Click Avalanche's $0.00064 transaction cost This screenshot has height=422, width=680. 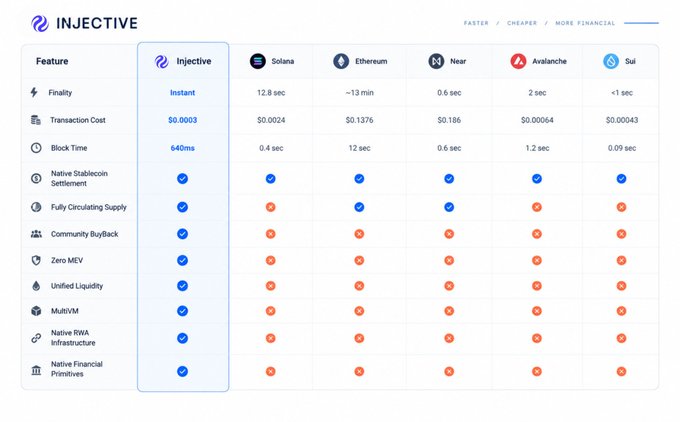coord(537,120)
